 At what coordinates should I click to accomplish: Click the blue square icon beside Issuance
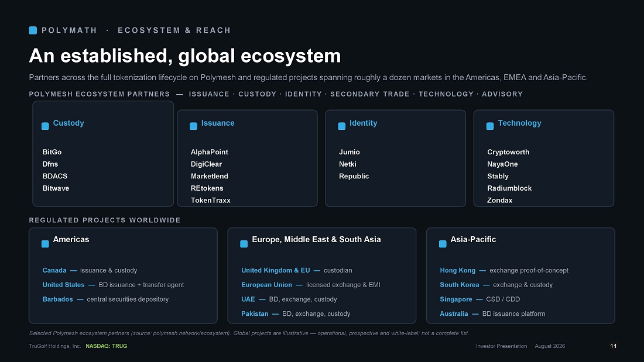(x=193, y=126)
